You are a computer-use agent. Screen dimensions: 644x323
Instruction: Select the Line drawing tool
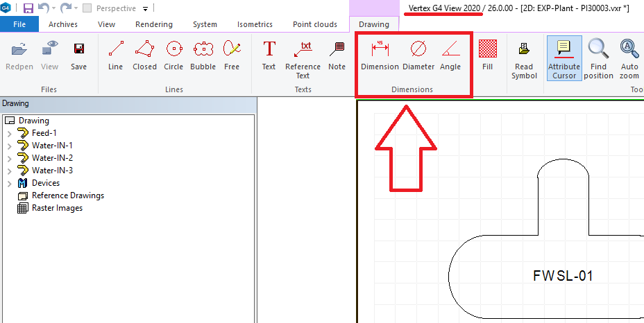click(116, 55)
